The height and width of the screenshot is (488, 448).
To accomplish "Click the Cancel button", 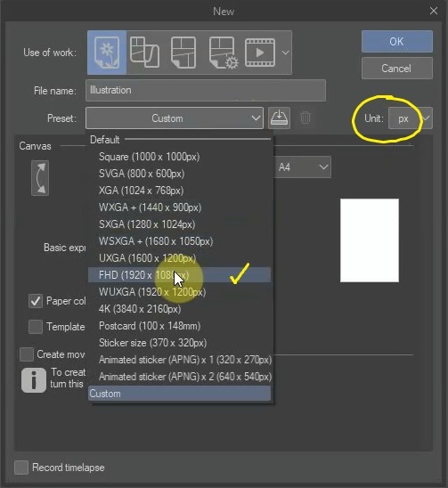I will click(x=397, y=69).
